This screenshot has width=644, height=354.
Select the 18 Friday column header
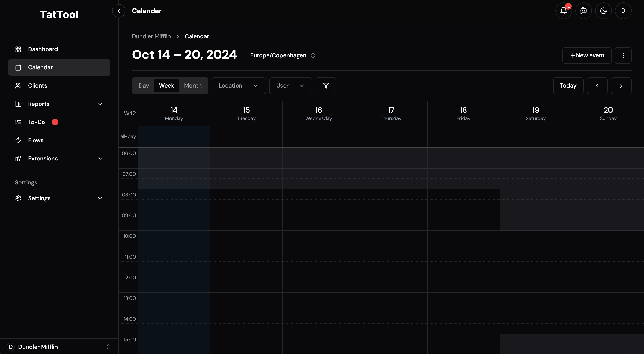coord(463,114)
